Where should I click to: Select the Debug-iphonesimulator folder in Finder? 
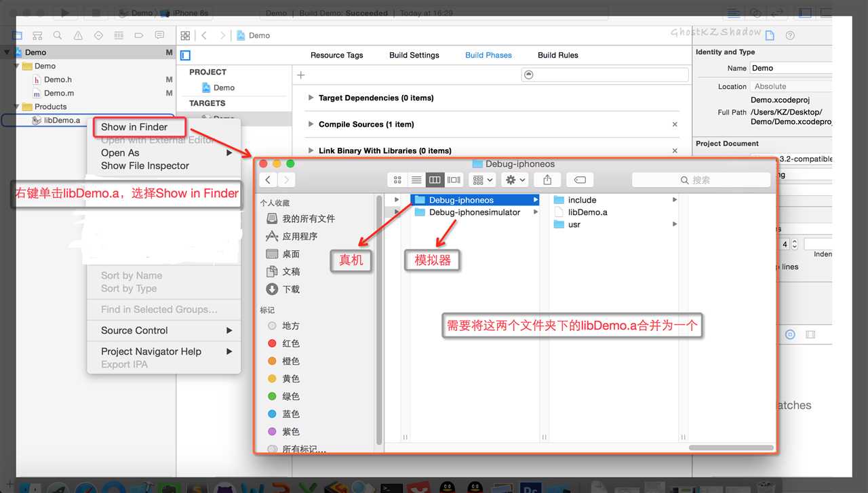(474, 212)
